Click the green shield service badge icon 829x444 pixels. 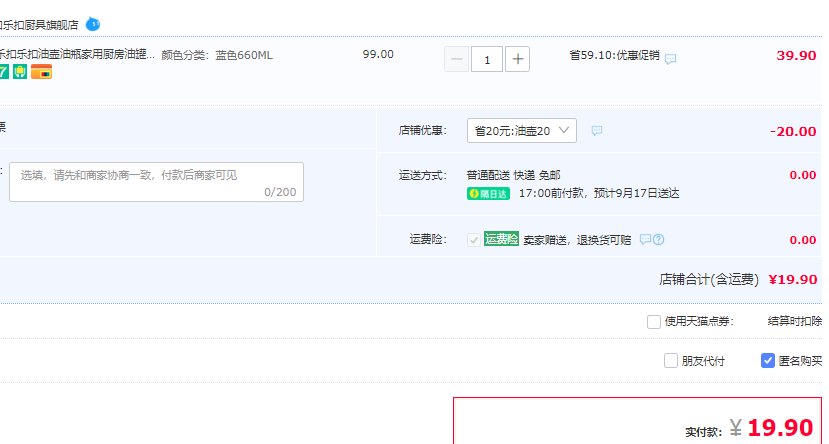click(20, 71)
